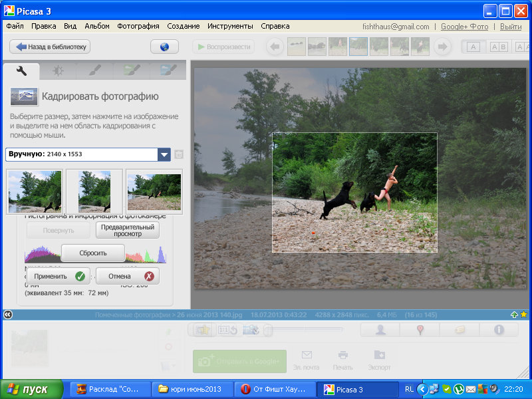This screenshot has height=399, width=532.
Task: Click the 'Отмена' cancel button
Action: click(127, 276)
